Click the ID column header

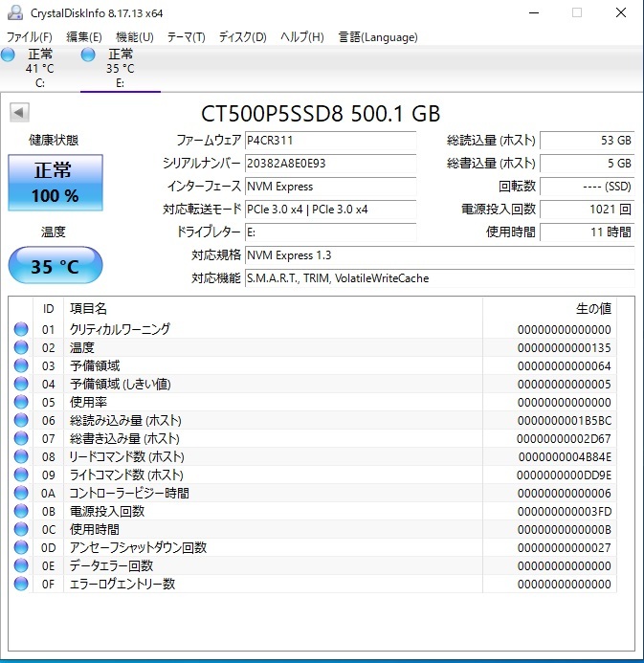(48, 309)
